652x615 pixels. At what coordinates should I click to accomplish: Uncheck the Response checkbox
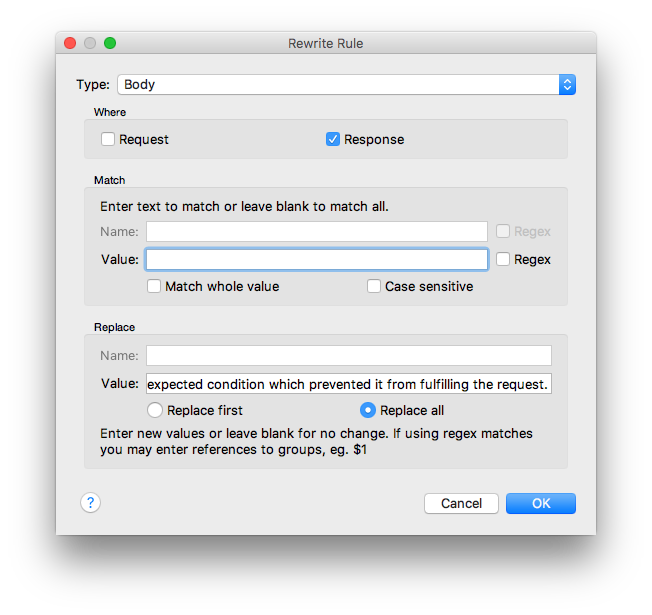[x=333, y=139]
